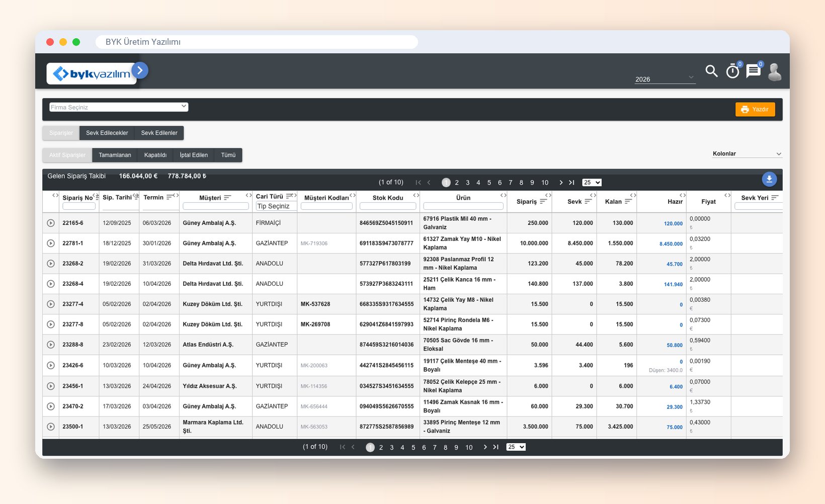825x504 pixels.
Task: Expand row for order 22781-1
Action: (x=51, y=243)
